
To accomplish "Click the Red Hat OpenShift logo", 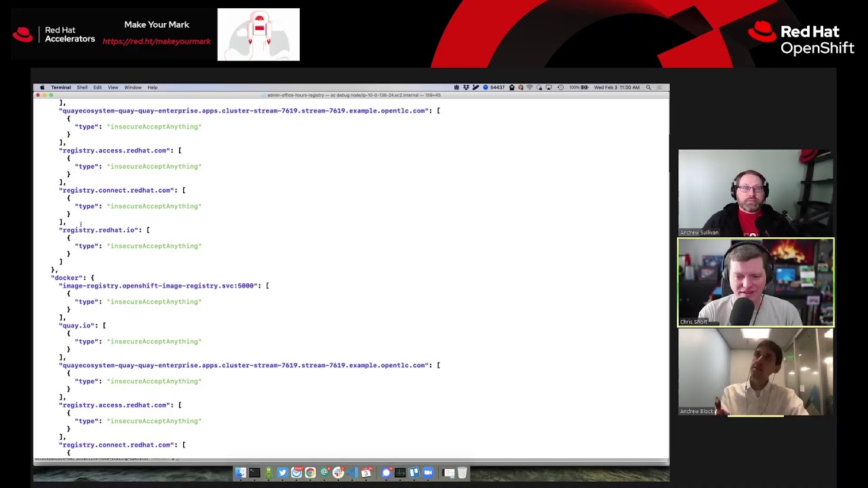I will tap(801, 38).
